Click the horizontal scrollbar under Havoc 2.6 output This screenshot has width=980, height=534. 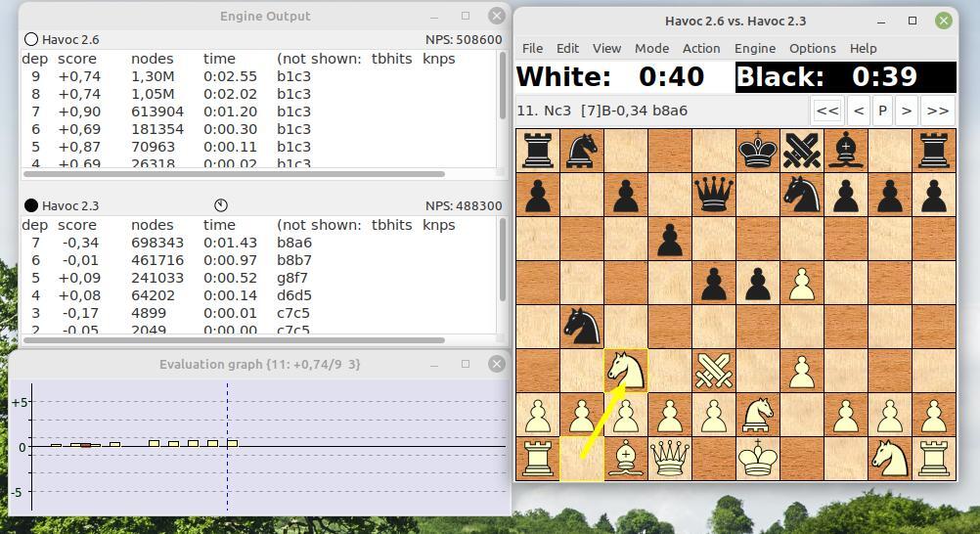(x=235, y=174)
